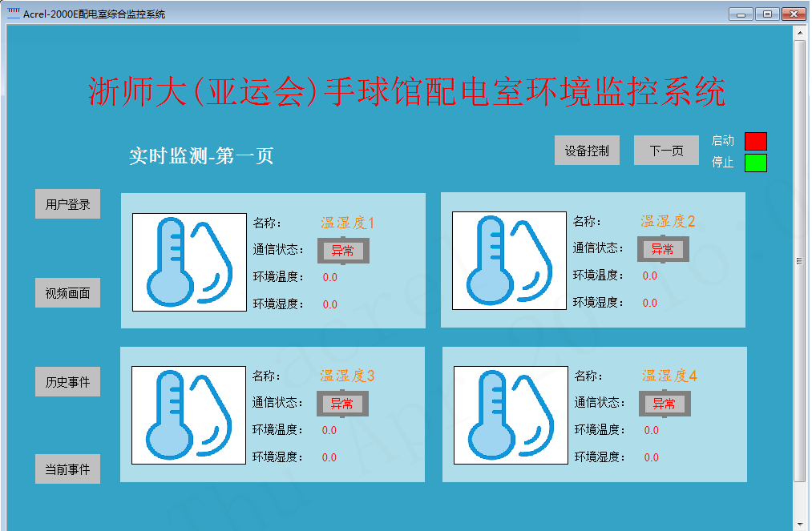Click the scrollbar up arrow

pyautogui.click(x=799, y=32)
